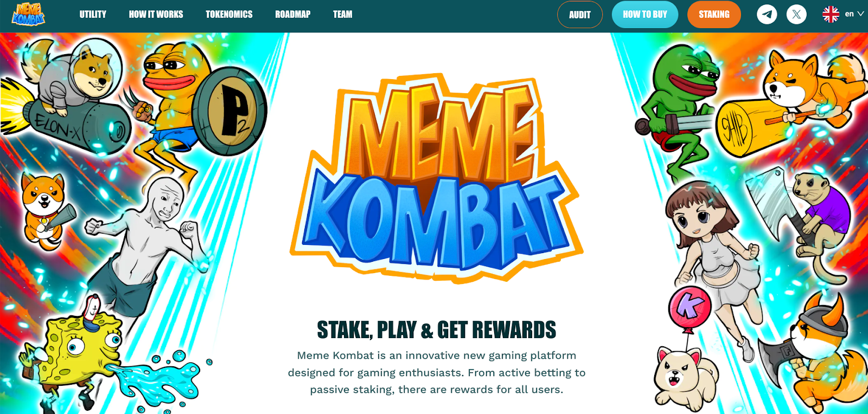Viewport: 868px width, 414px height.
Task: Click the orange Staking button
Action: click(x=714, y=15)
